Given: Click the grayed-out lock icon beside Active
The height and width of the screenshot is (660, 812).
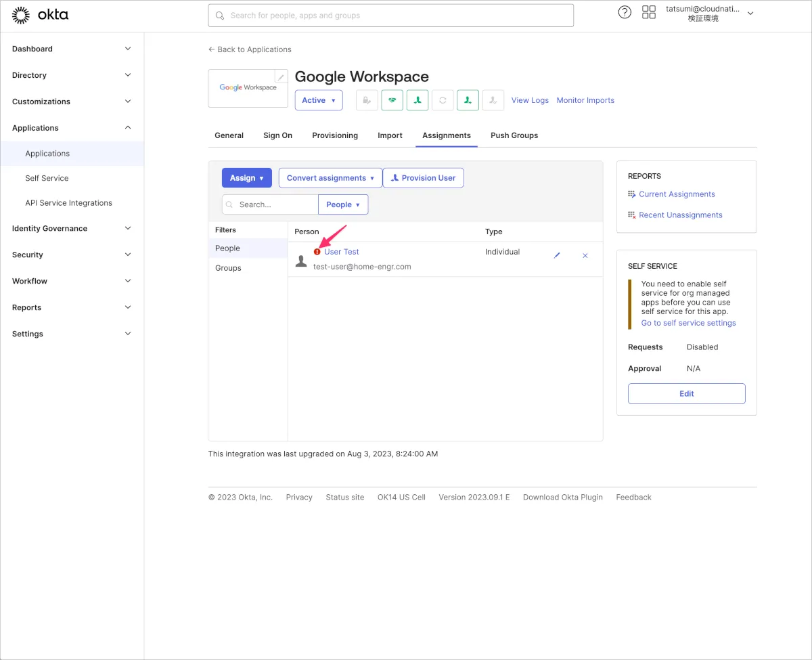Looking at the screenshot, I should pos(367,100).
